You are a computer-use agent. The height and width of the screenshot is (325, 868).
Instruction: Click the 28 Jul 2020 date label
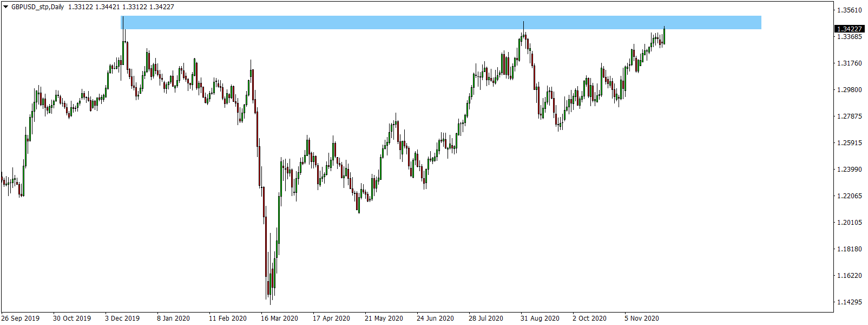[486, 318]
